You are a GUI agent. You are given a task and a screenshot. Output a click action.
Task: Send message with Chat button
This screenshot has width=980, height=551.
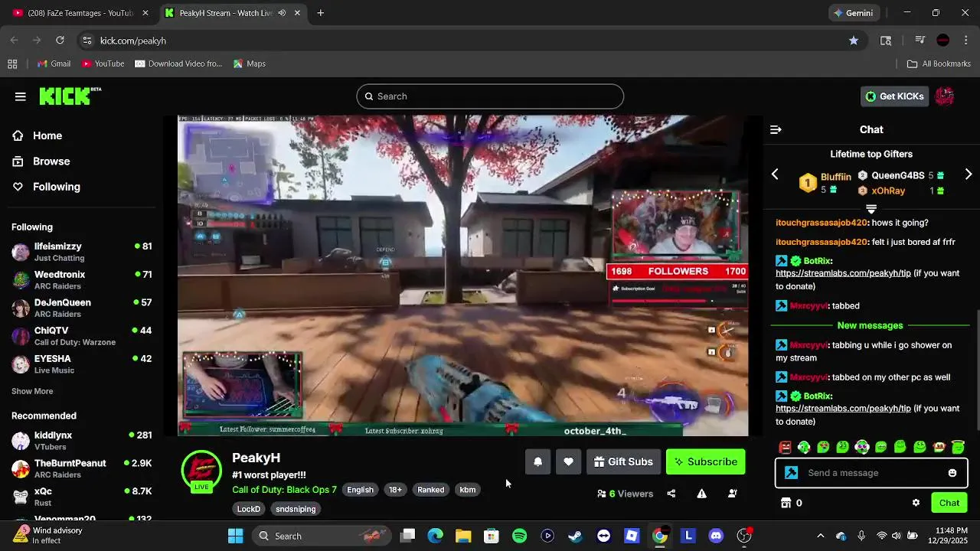click(949, 503)
